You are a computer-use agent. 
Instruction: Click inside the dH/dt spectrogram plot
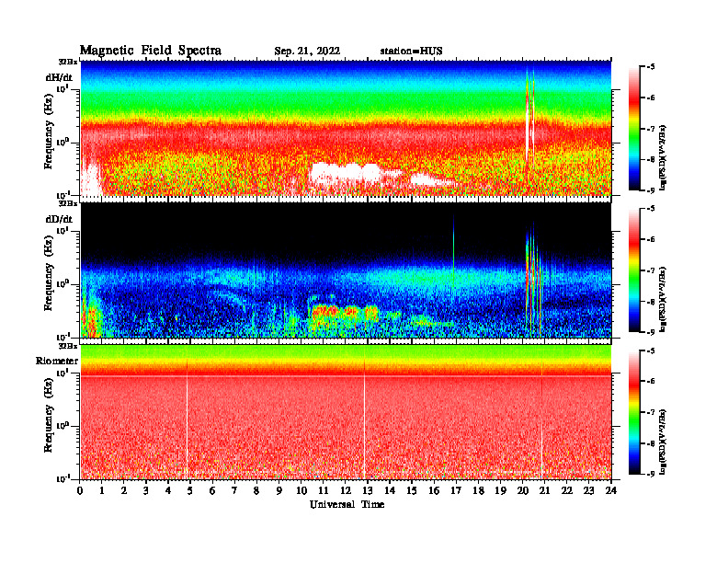point(346,128)
